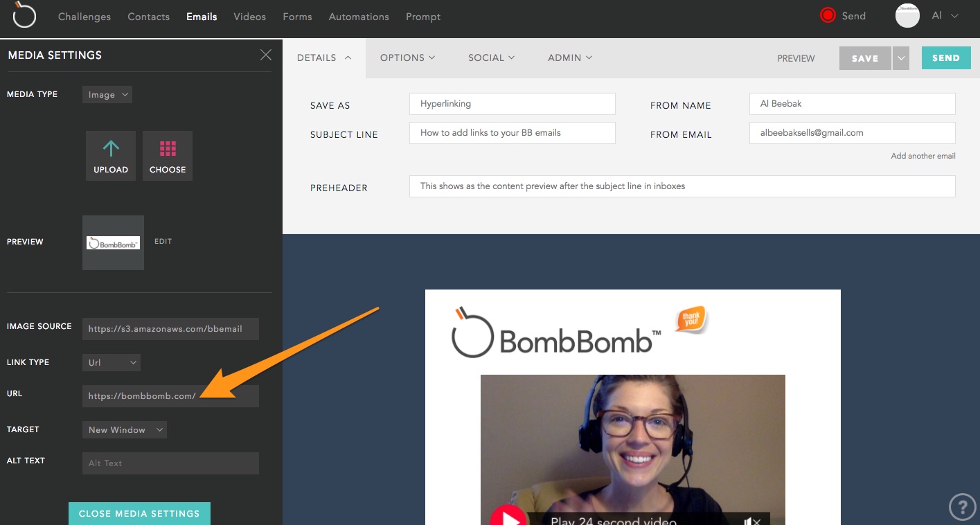Expand the Social section
The image size is (980, 525).
pos(491,57)
